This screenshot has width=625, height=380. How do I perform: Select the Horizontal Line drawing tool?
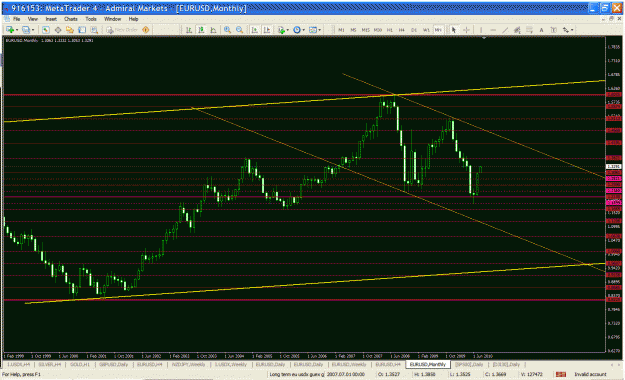coord(493,30)
